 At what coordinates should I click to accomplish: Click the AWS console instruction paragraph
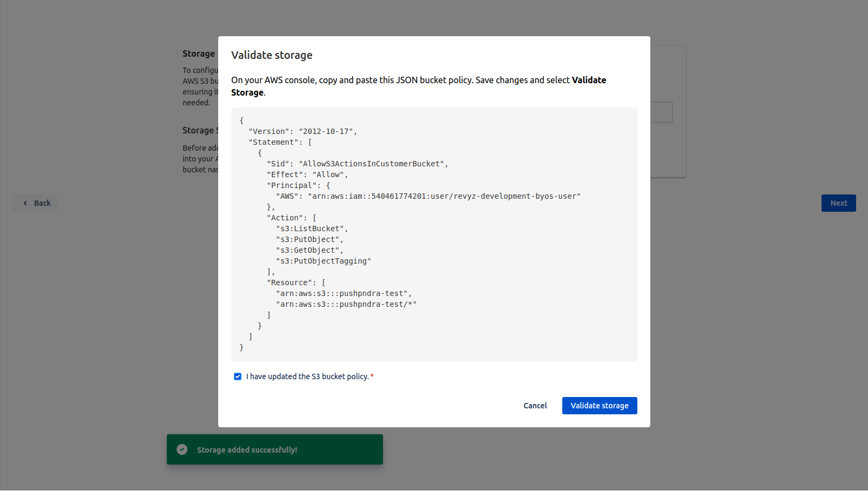tap(419, 86)
